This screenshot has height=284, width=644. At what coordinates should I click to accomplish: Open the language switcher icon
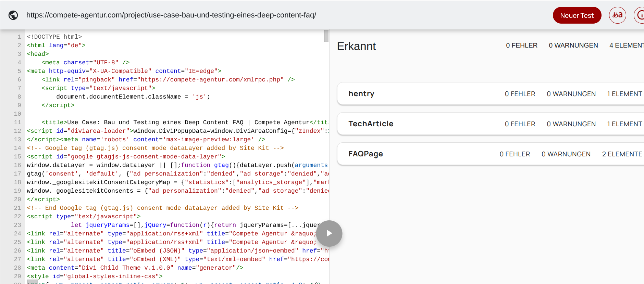pyautogui.click(x=617, y=15)
